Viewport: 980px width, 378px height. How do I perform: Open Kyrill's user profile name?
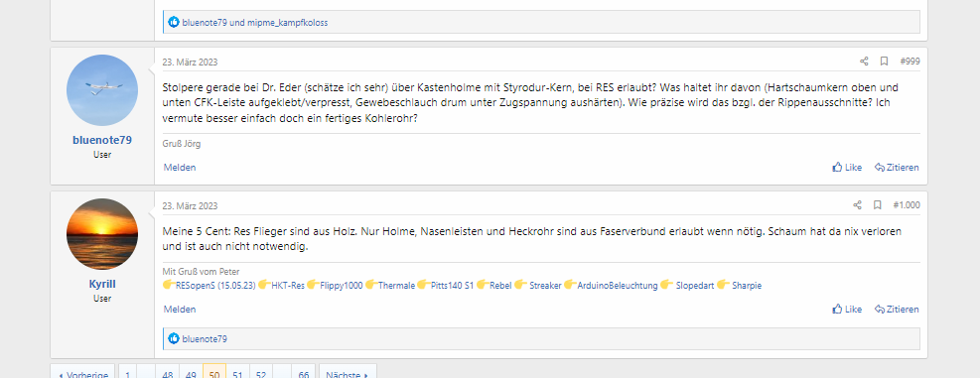point(102,285)
